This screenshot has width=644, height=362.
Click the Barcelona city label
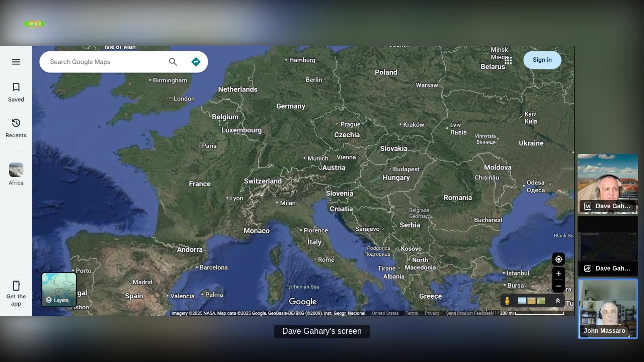(x=214, y=267)
